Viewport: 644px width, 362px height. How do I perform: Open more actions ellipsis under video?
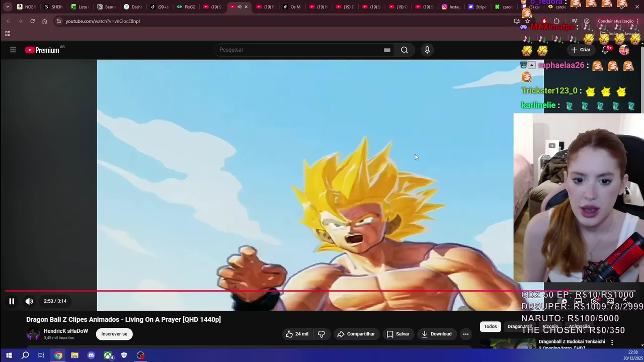466,334
